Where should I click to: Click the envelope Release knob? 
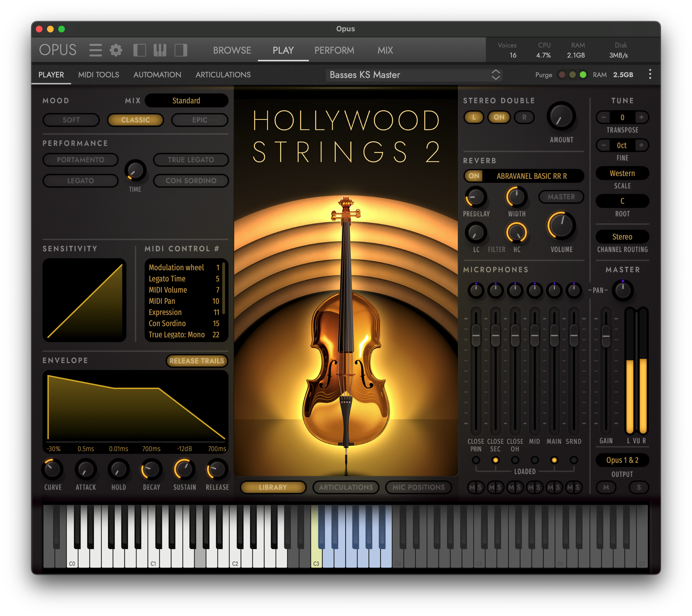pos(217,470)
